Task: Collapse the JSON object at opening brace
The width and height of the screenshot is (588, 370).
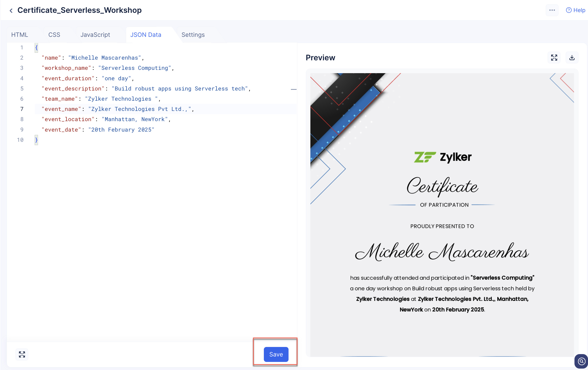Action: coord(36,47)
